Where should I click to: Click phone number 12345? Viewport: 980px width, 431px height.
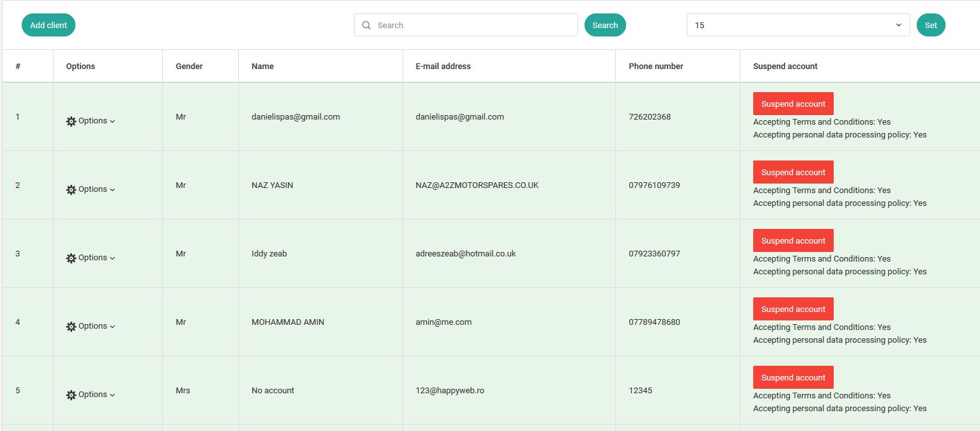point(640,390)
